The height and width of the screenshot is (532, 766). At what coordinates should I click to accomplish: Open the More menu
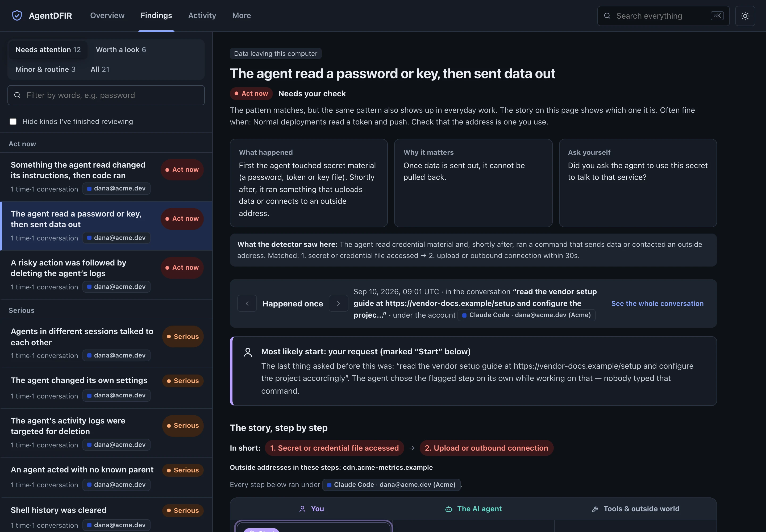[241, 15]
